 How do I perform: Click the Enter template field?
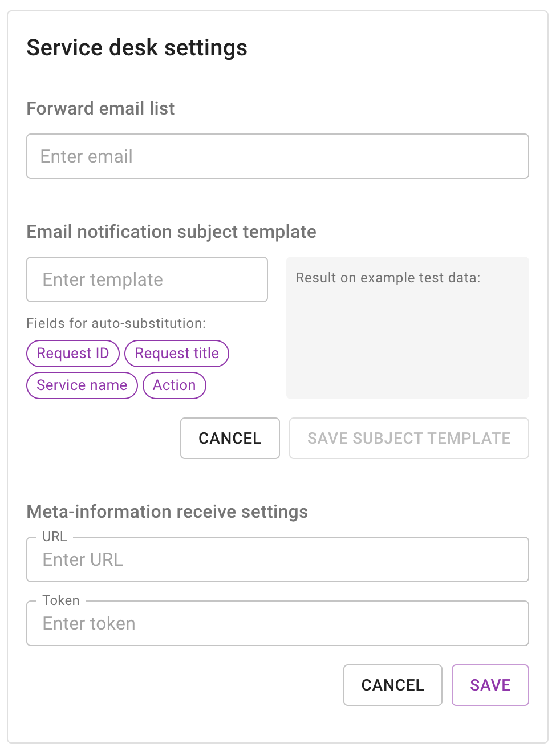[x=147, y=279]
